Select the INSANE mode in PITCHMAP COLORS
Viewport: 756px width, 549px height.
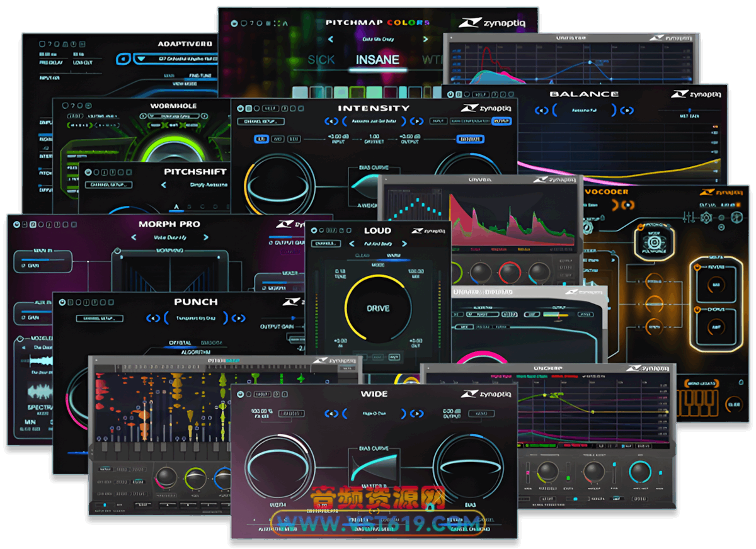coord(377,60)
